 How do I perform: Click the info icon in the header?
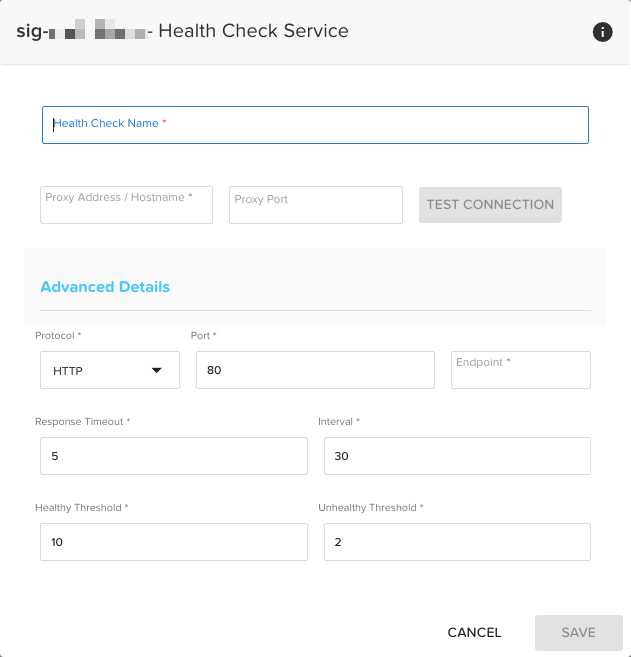[x=602, y=32]
